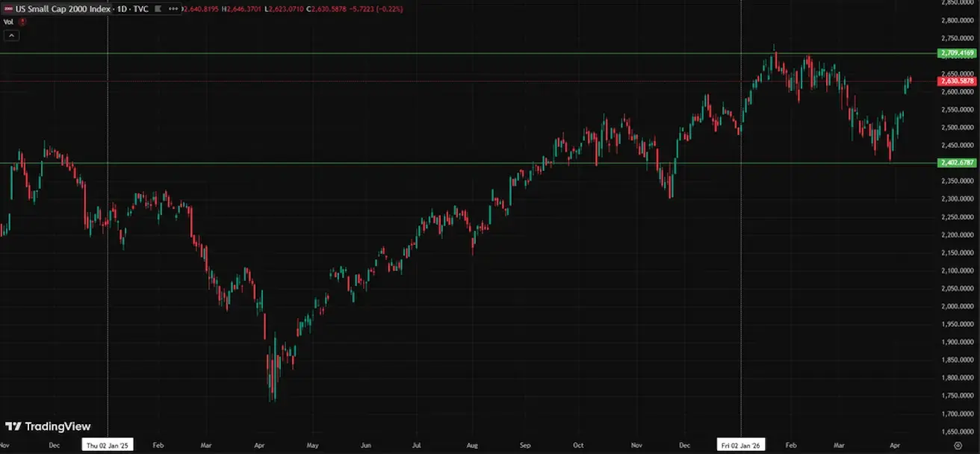Select the green 2,709.4169 price label
The height and width of the screenshot is (454, 980).
956,53
